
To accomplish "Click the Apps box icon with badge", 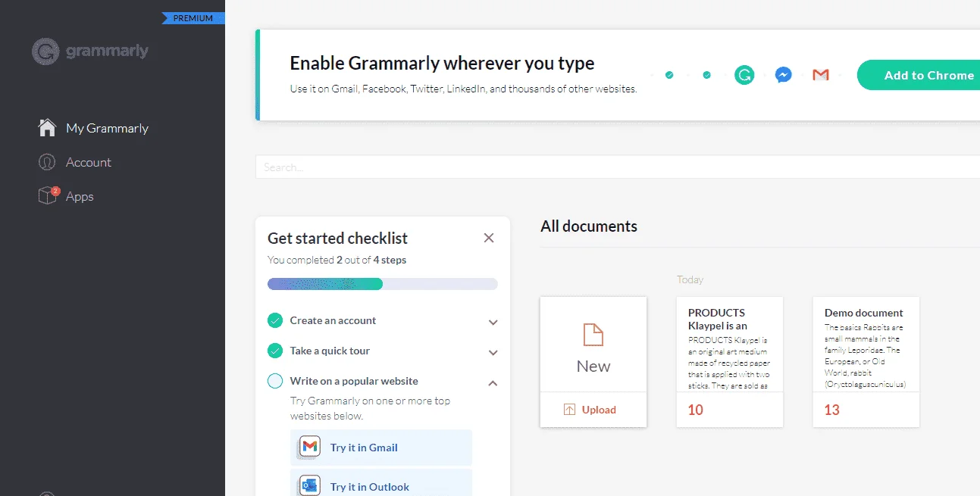I will pos(49,195).
